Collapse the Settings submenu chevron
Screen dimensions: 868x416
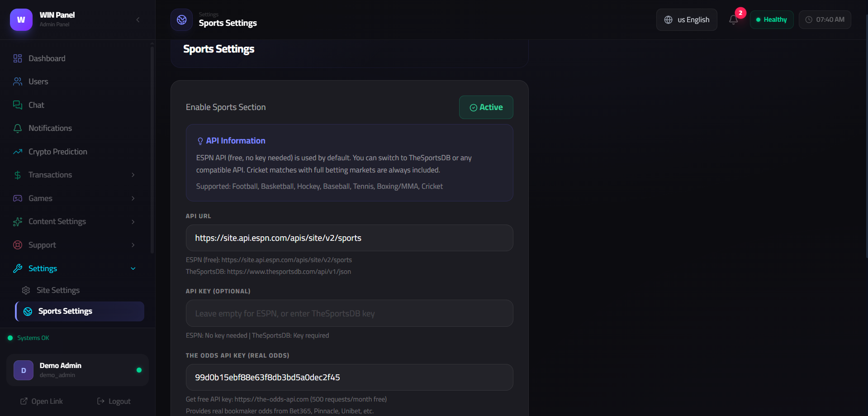pyautogui.click(x=133, y=268)
